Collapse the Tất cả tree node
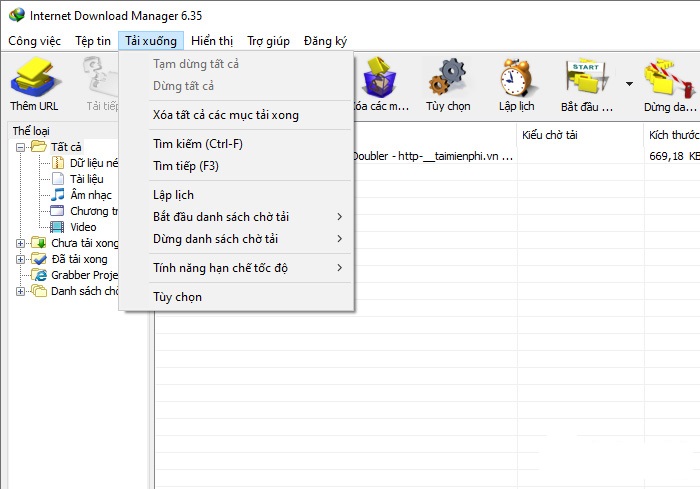This screenshot has height=489, width=700. pos(20,147)
